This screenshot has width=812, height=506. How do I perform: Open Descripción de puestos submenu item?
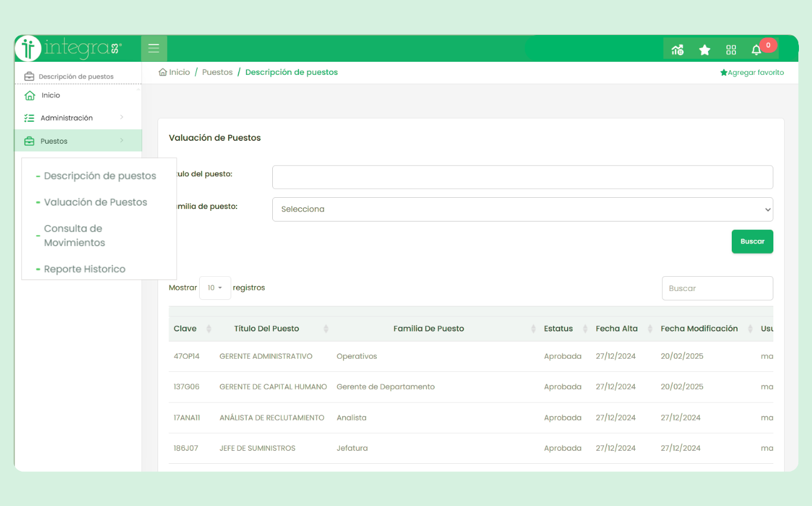coord(100,176)
